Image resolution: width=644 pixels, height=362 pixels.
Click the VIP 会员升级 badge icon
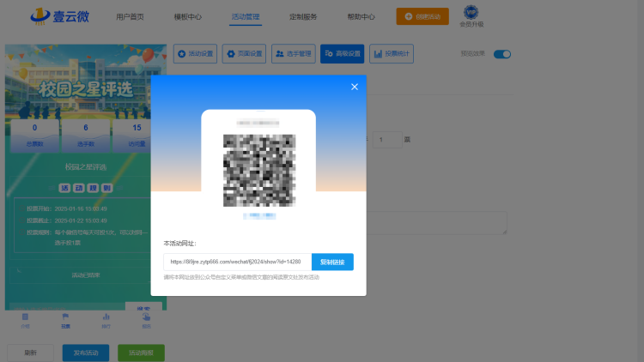(471, 12)
